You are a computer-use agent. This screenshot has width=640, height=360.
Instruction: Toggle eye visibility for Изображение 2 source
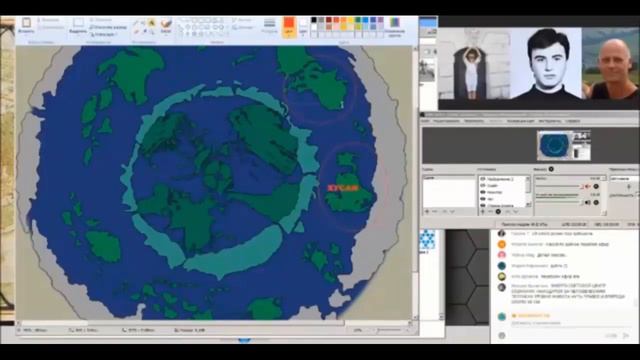click(483, 179)
